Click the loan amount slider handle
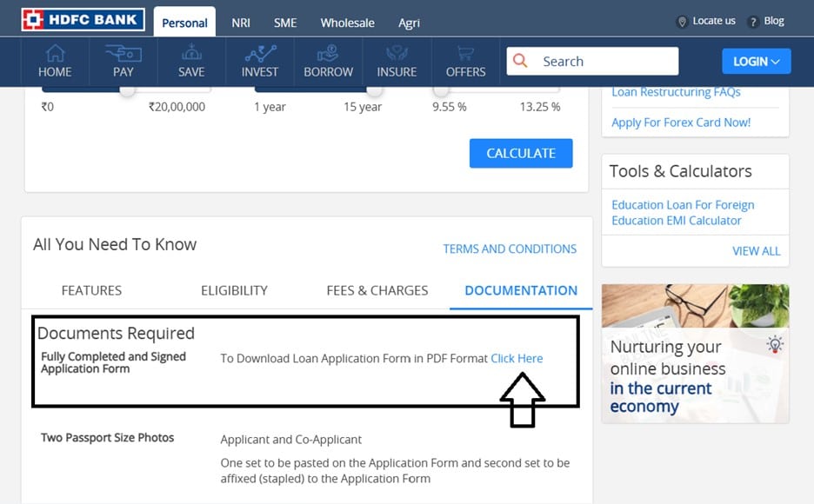This screenshot has width=814, height=504. [x=127, y=90]
